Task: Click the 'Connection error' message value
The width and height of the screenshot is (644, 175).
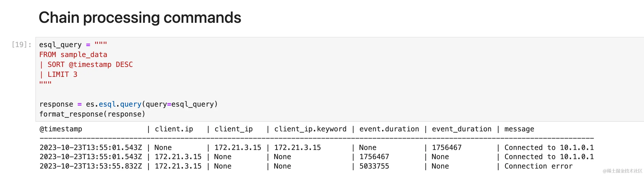Action: tap(538, 166)
